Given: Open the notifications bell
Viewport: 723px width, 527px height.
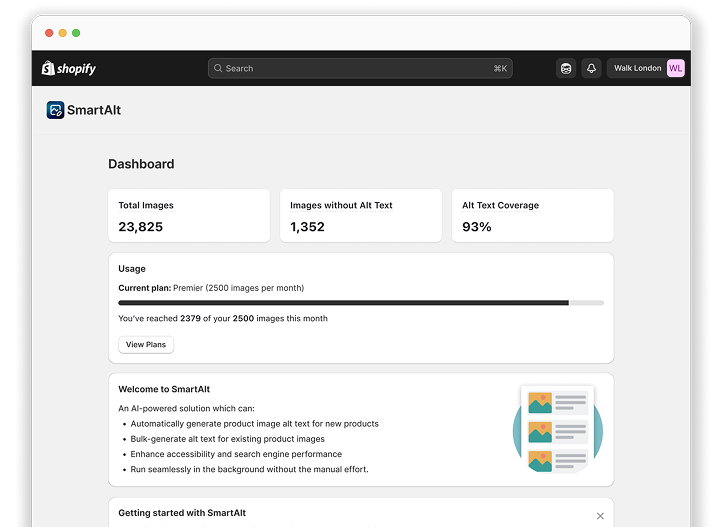Looking at the screenshot, I should [x=591, y=68].
